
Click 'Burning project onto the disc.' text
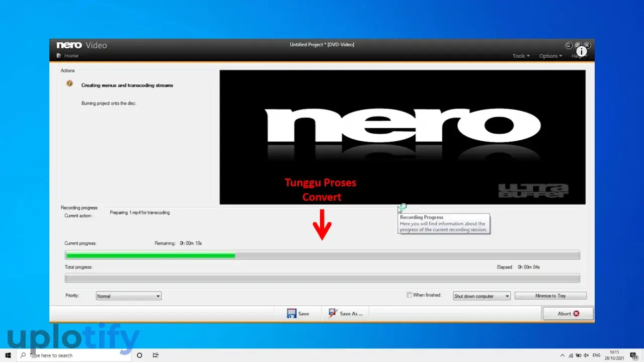tap(109, 103)
